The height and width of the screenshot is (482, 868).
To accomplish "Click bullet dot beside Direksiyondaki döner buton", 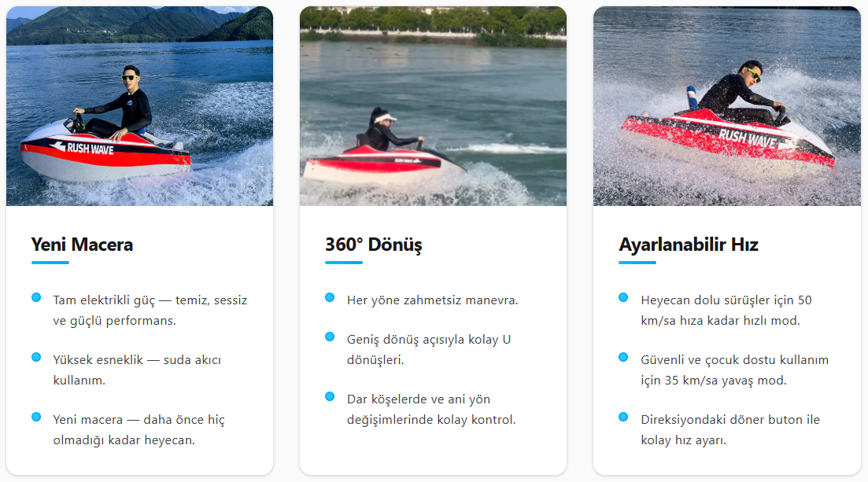I will pos(623,417).
